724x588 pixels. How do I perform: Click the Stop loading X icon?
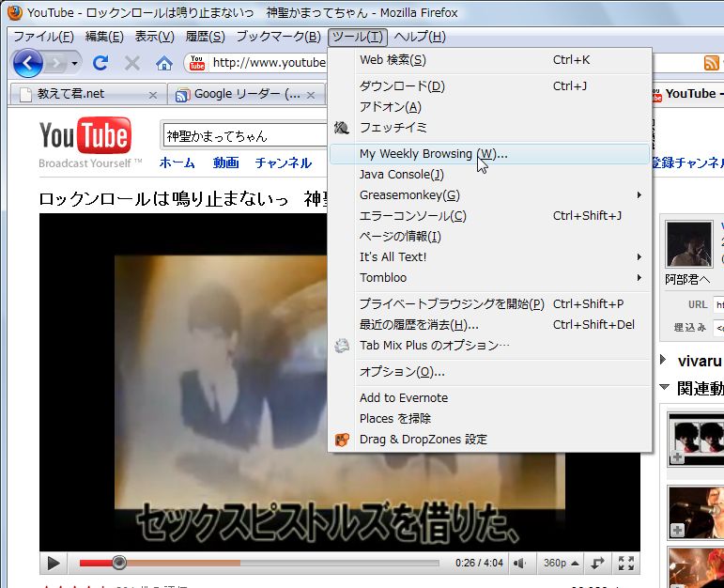(x=132, y=63)
